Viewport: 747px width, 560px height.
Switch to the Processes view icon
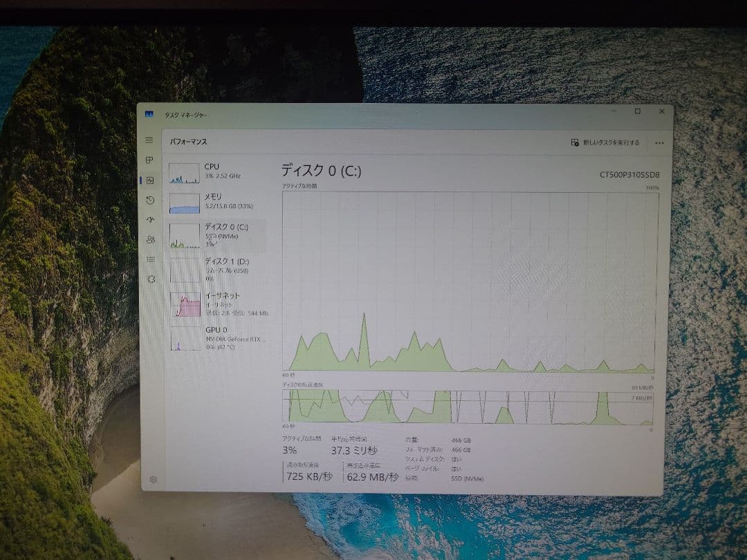150,159
